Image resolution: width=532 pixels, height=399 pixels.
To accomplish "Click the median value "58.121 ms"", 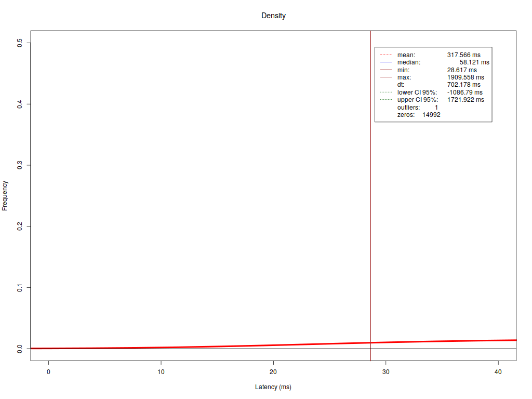I will click(474, 62).
